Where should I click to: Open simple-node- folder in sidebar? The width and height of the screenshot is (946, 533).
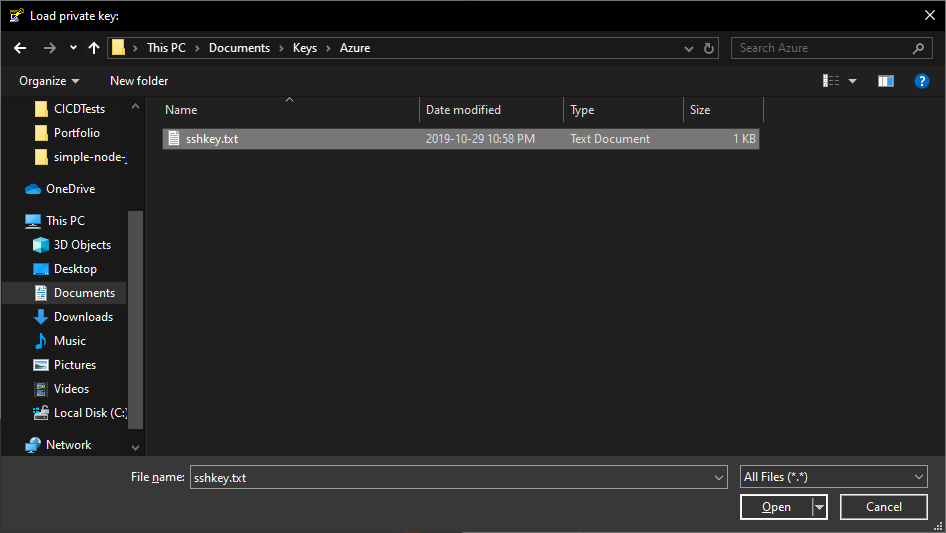89,157
